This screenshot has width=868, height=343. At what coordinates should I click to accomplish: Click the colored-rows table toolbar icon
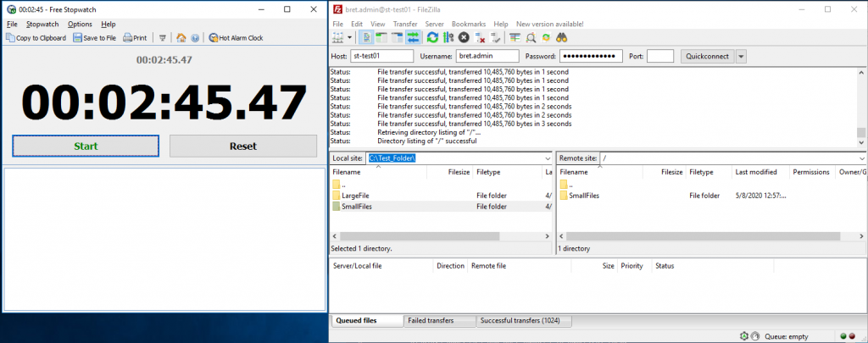click(x=515, y=37)
